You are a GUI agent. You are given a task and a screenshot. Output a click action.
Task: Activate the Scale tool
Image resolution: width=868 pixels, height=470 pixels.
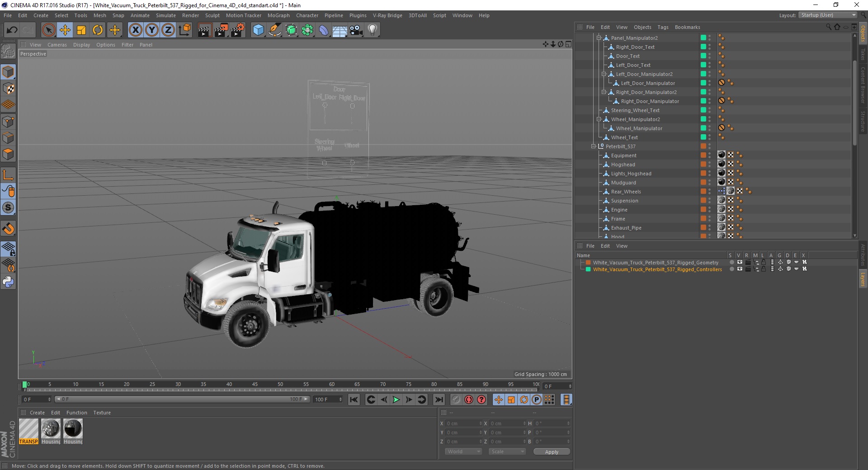[81, 30]
